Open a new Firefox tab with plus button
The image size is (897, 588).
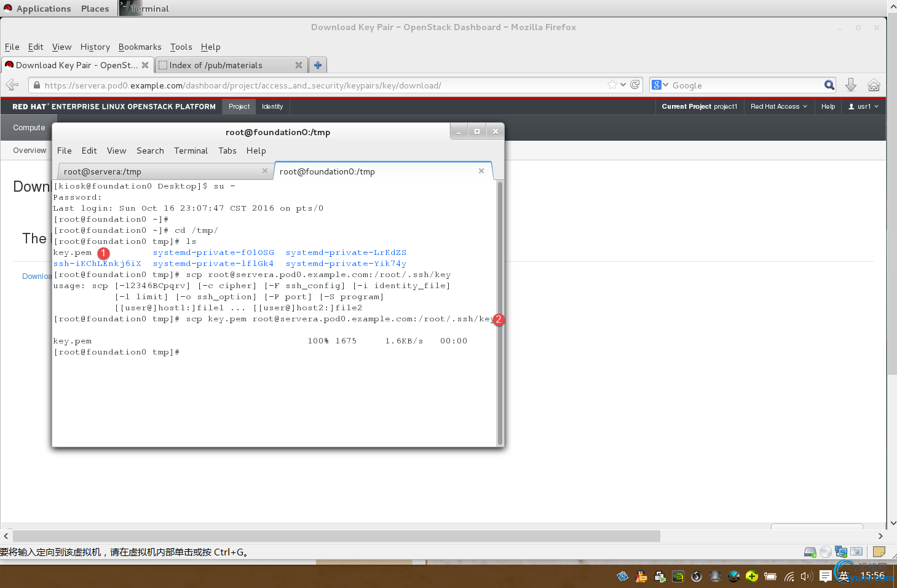[318, 65]
